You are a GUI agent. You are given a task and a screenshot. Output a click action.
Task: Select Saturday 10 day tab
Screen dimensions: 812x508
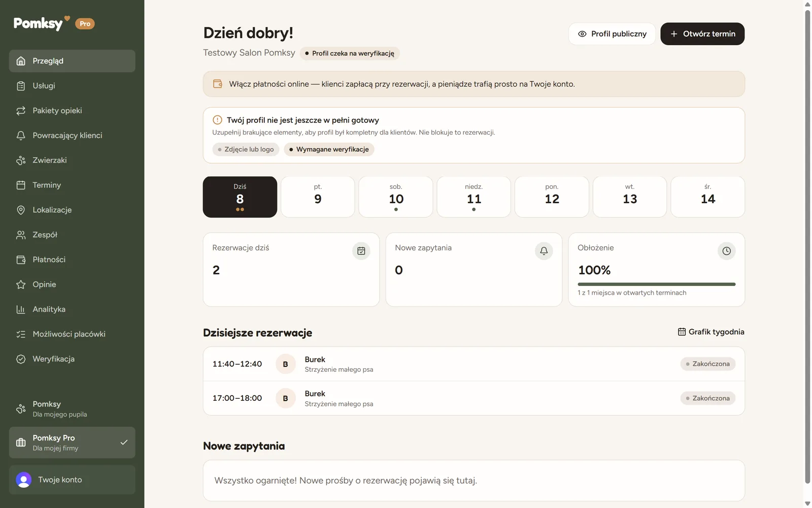pos(396,197)
